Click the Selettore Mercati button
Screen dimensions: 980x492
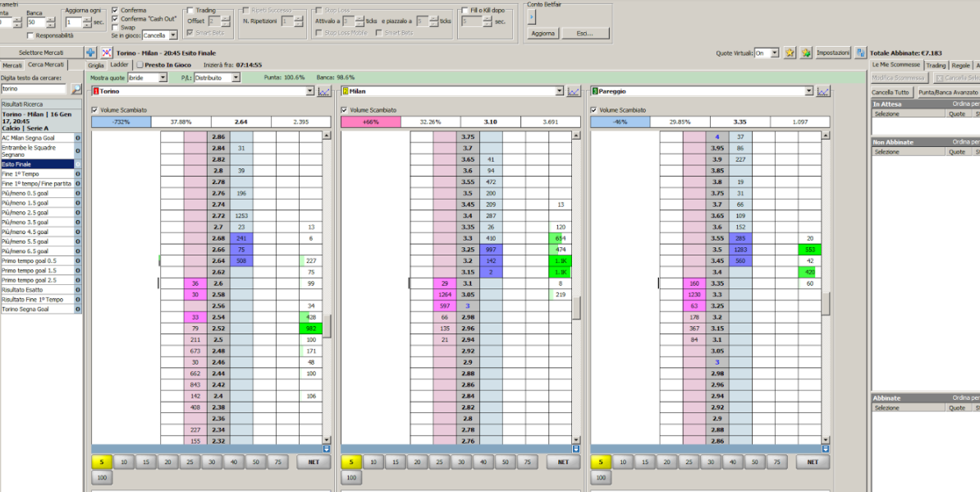41,53
